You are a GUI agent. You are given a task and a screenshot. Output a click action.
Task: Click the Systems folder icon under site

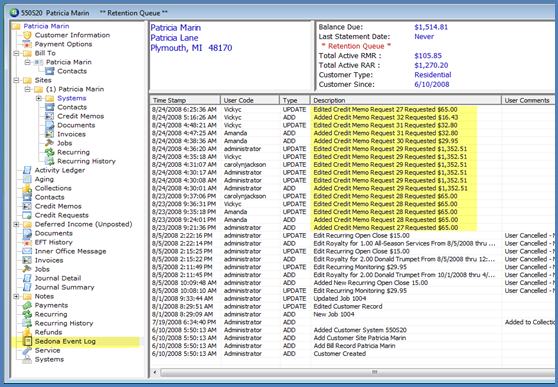coord(50,98)
